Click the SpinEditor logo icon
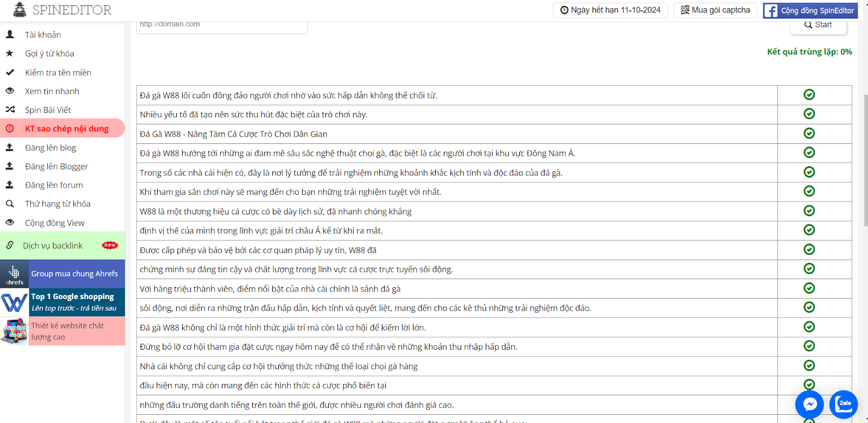Viewport: 868px width, 423px height. [20, 9]
